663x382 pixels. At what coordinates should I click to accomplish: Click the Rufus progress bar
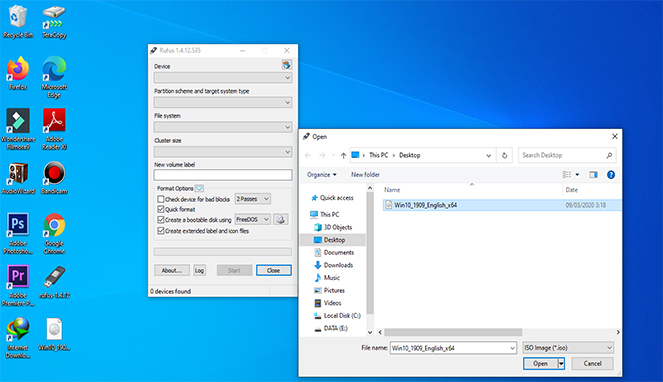(223, 252)
